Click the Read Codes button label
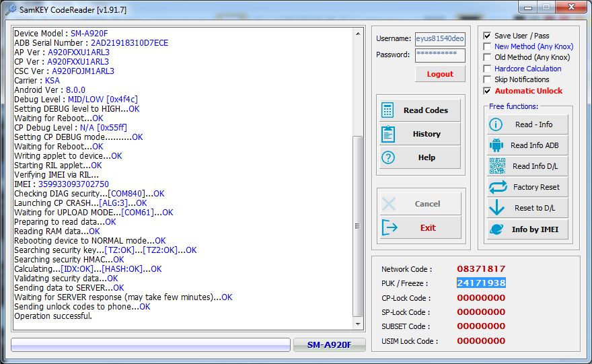 [426, 110]
